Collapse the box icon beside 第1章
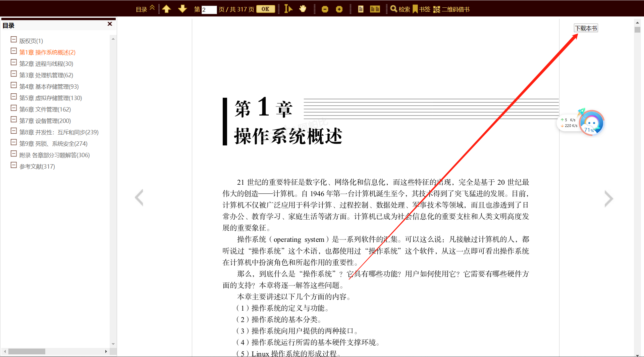Image resolution: width=644 pixels, height=357 pixels. pyautogui.click(x=14, y=51)
